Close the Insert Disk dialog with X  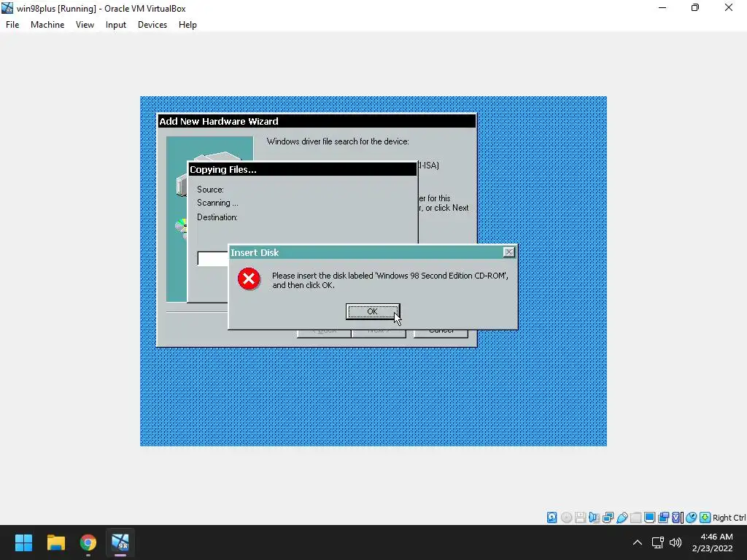tap(508, 252)
